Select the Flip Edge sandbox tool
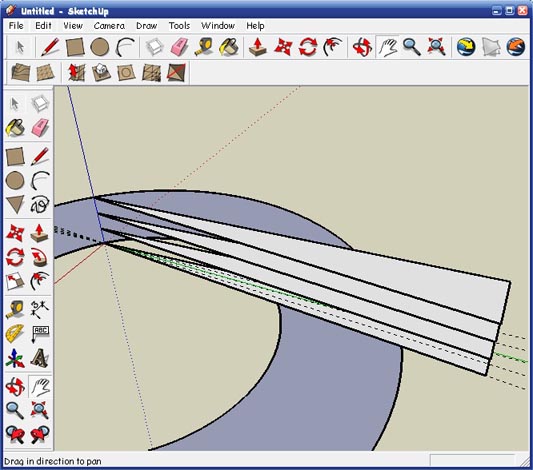Viewport: 533px width, 470px height. click(x=176, y=72)
